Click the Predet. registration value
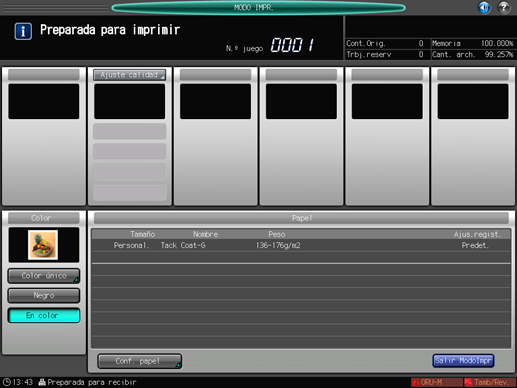Viewport: 517px width, 388px height. [x=475, y=246]
